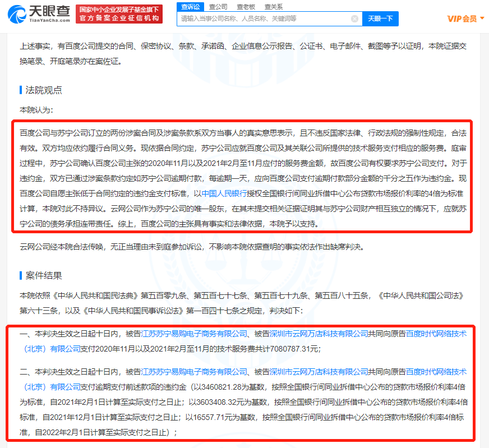Open 江苏苏宁易购电子商务有限公司 link in first ruling
489x448 pixels.
(194, 334)
